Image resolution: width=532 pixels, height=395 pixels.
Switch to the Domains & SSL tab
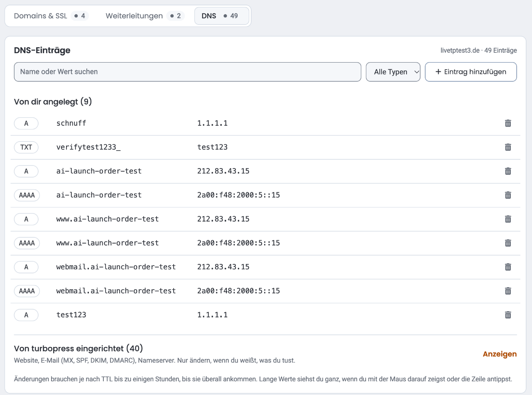pos(51,16)
